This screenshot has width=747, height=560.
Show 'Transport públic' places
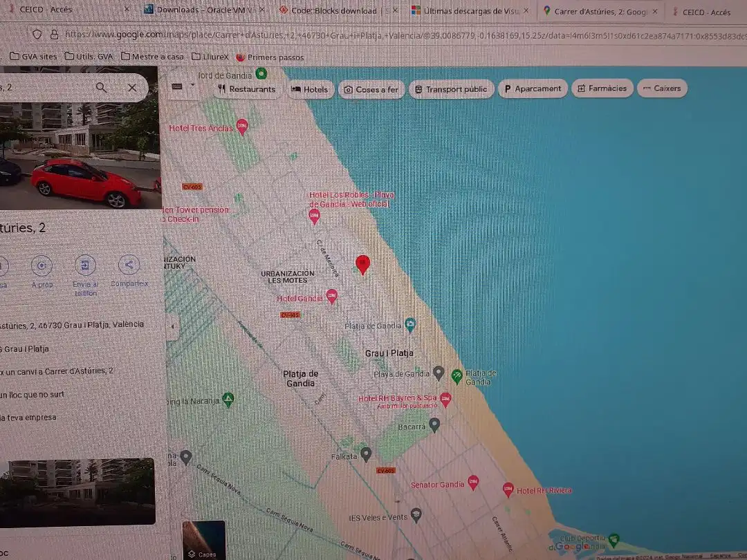coord(451,89)
